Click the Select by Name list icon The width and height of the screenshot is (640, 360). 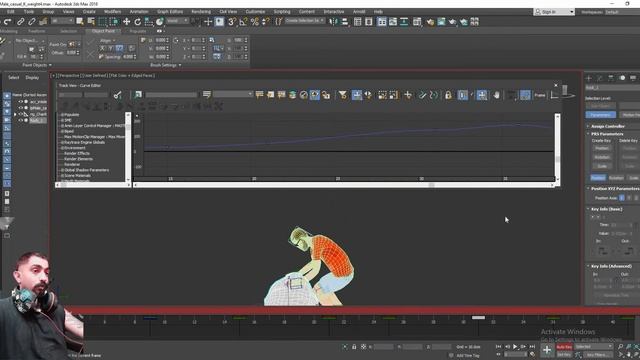click(x=91, y=22)
